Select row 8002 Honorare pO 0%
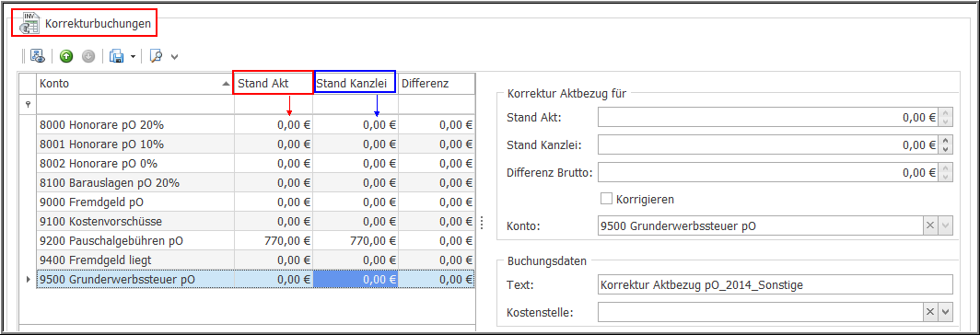 click(x=256, y=163)
